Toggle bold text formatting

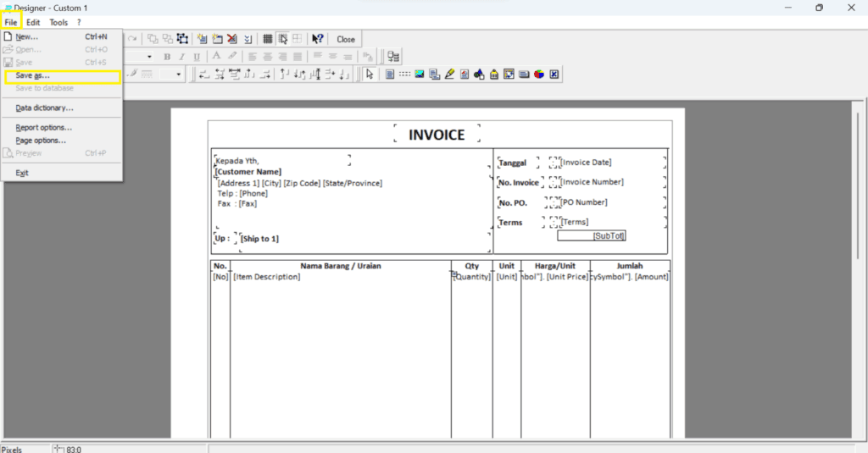(x=167, y=57)
